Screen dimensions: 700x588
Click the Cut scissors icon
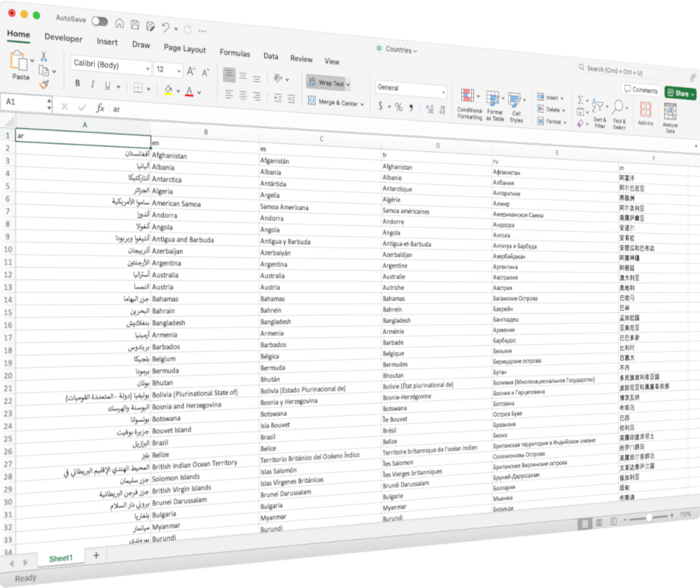[43, 56]
